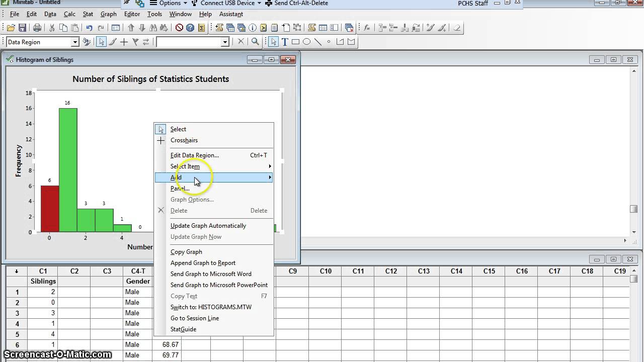Viewport: 644px width, 362px height.
Task: Select the Line drawing tool
Action: pos(318,42)
